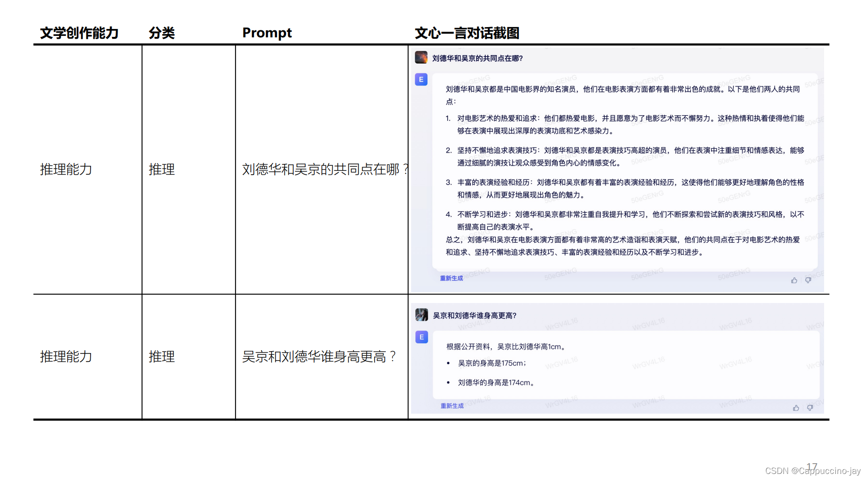Click the ERNIE bot icon of first answer
Viewport: 868px width, 480px height.
coord(421,79)
